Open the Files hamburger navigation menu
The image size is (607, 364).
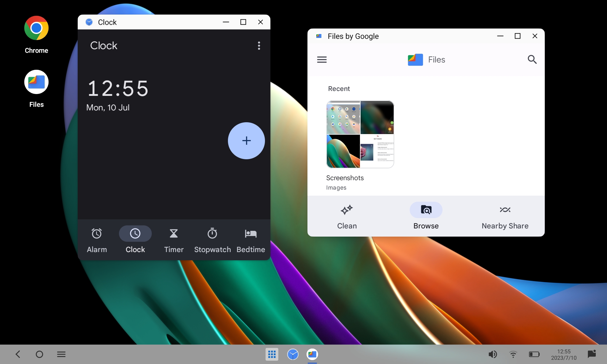pos(322,60)
